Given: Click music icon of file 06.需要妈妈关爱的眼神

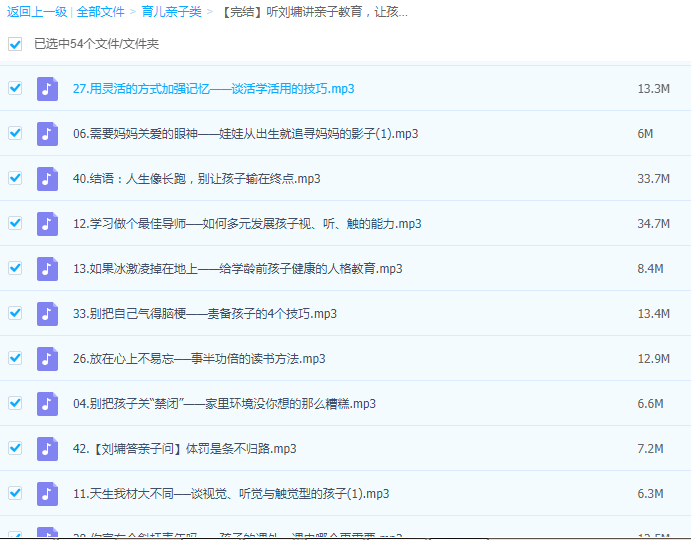Looking at the screenshot, I should (x=47, y=134).
